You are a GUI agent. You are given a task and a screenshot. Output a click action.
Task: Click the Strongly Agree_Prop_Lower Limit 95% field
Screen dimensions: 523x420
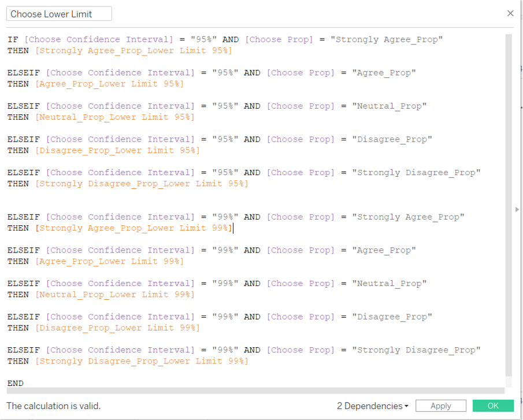click(x=133, y=51)
